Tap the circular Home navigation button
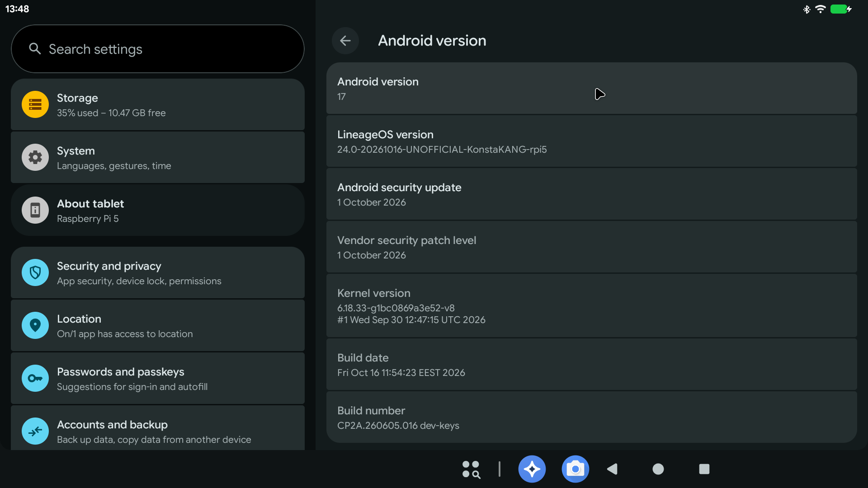The image size is (868, 488). tap(658, 469)
